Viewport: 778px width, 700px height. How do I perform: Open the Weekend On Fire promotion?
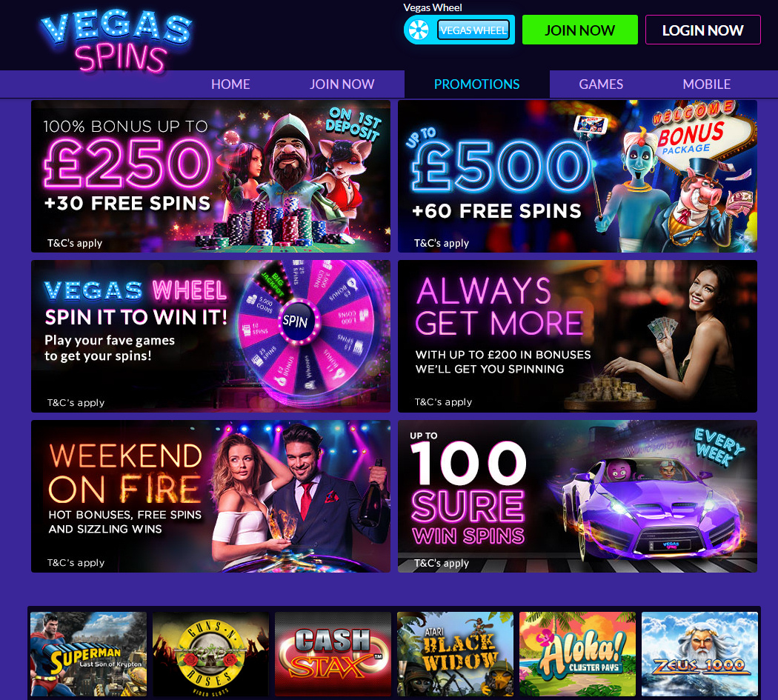point(211,496)
